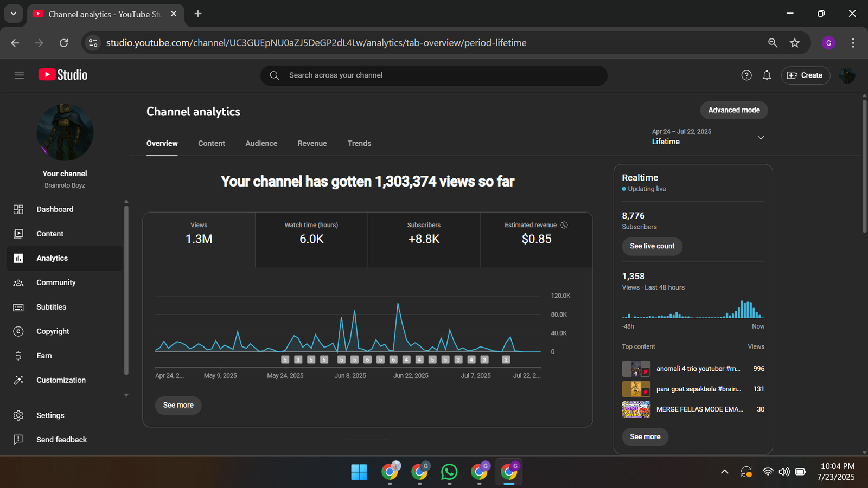The height and width of the screenshot is (488, 868).
Task: Reload the page with browser refresh
Action: [x=63, y=43]
